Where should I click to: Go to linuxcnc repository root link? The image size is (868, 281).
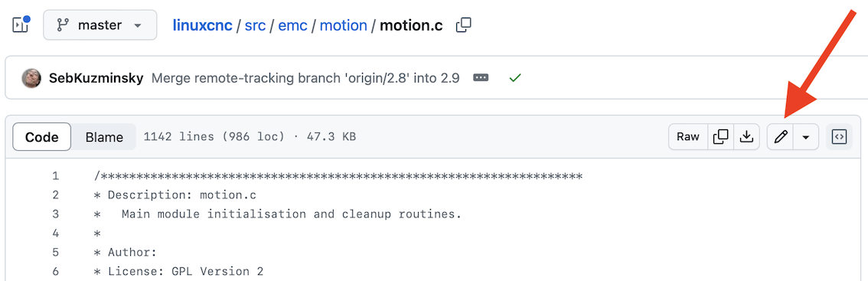[203, 25]
